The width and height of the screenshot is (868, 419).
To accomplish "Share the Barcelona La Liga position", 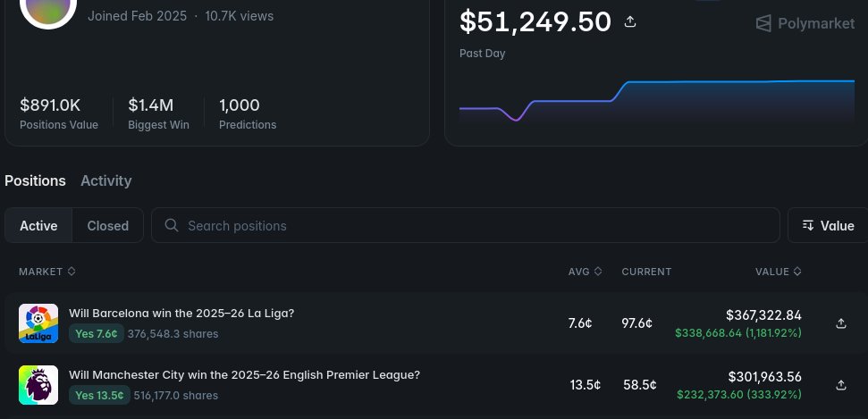I will [840, 323].
